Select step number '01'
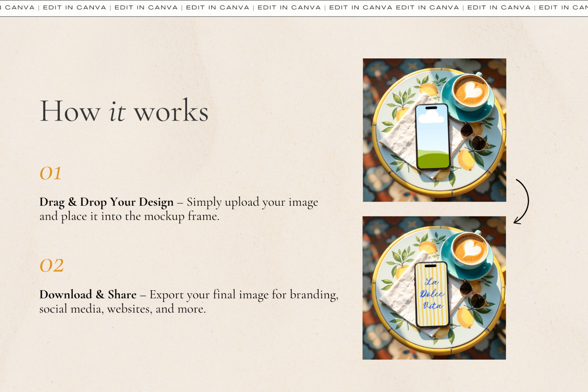The width and height of the screenshot is (588, 392). tap(50, 173)
